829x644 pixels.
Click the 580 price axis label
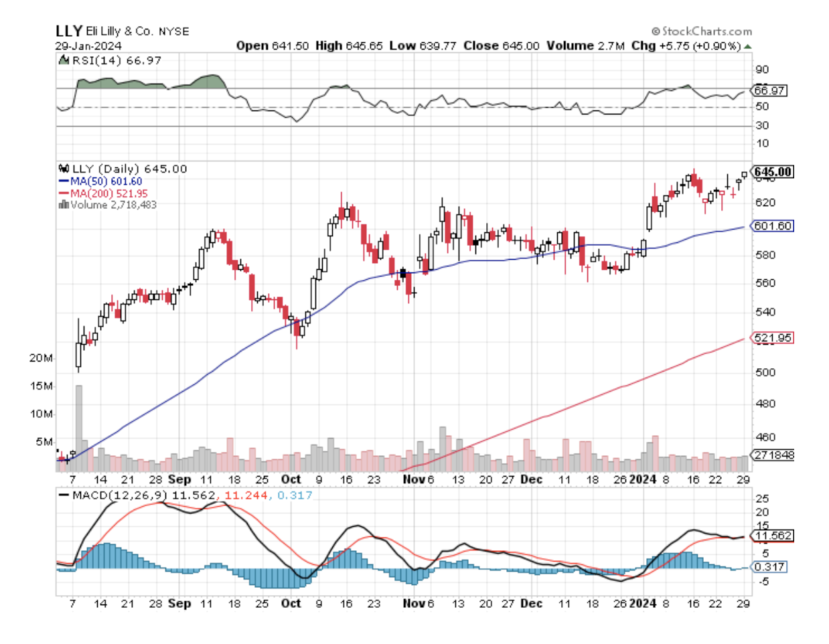coord(765,255)
